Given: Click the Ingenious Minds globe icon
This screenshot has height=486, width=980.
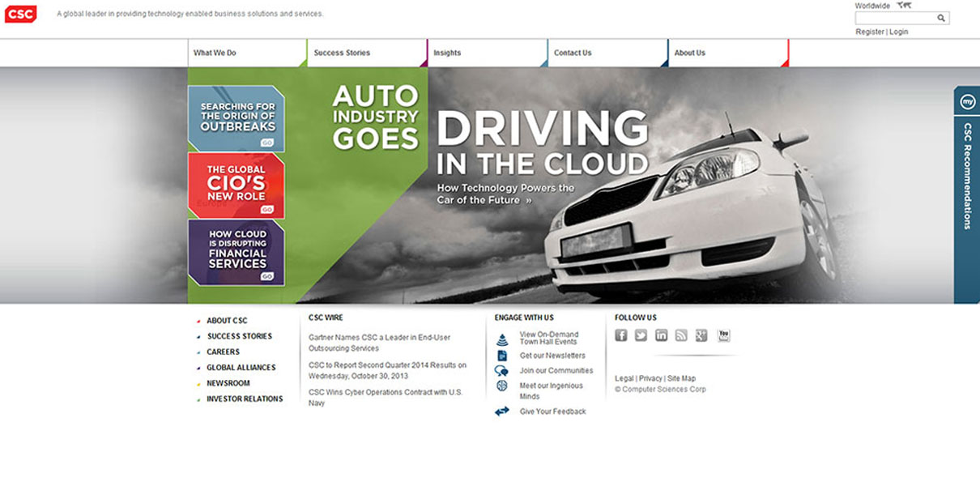Looking at the screenshot, I should [x=502, y=386].
